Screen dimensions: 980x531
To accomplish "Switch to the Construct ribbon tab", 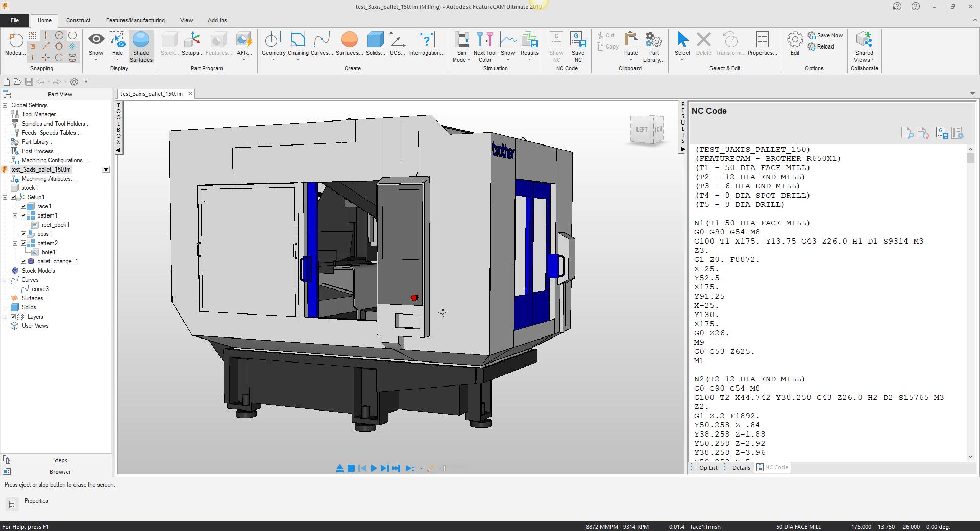I will (78, 20).
